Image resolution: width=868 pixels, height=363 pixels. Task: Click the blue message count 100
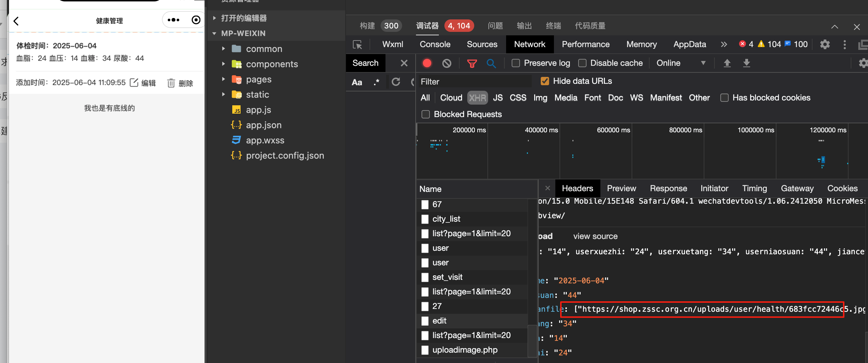coord(796,44)
